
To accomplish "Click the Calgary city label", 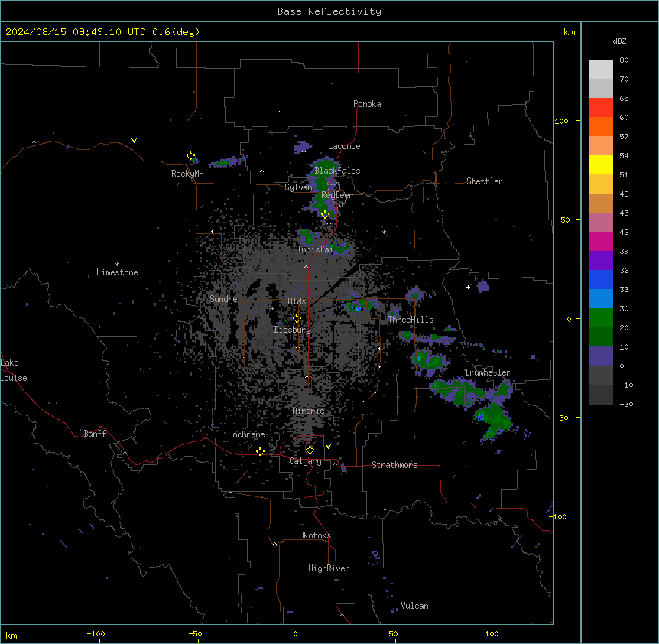I will [305, 461].
